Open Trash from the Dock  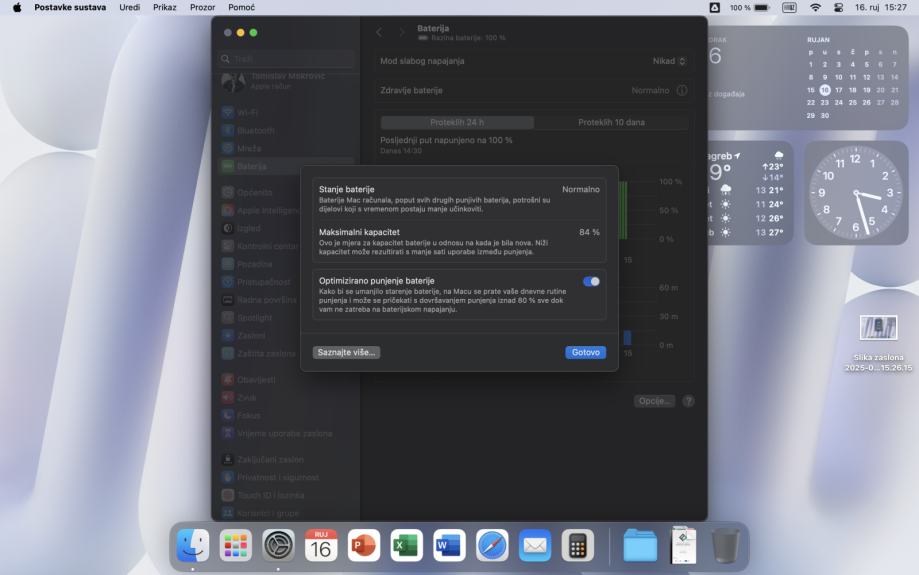(726, 546)
